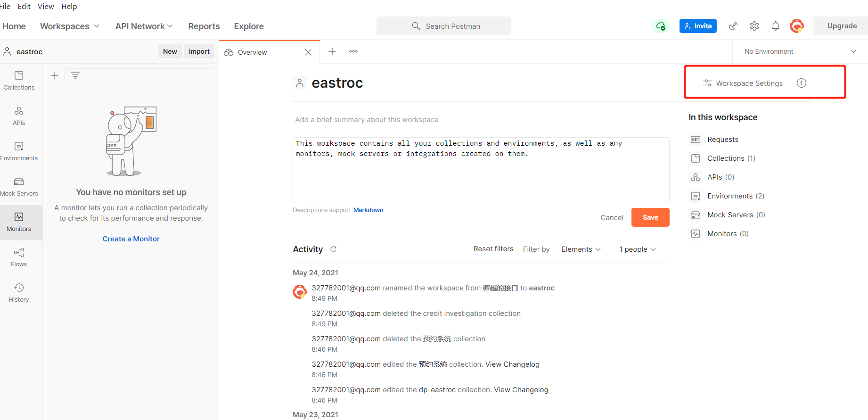Viewport: 868px width, 420px height.
Task: Click the Collections icon in workspace list
Action: 696,158
